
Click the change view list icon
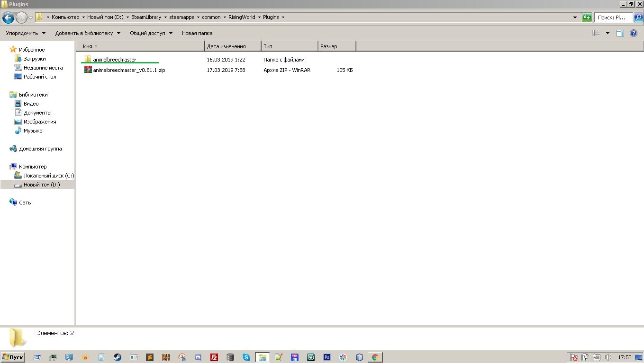click(596, 33)
